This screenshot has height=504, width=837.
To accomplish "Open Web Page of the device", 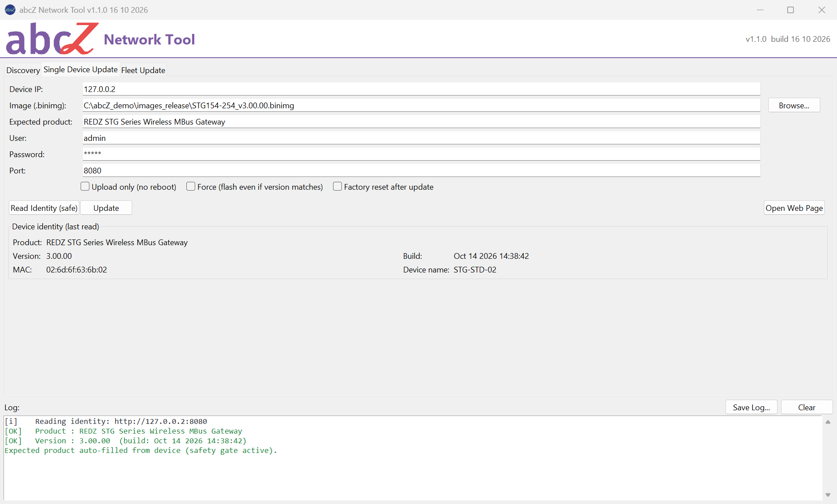I will click(794, 208).
